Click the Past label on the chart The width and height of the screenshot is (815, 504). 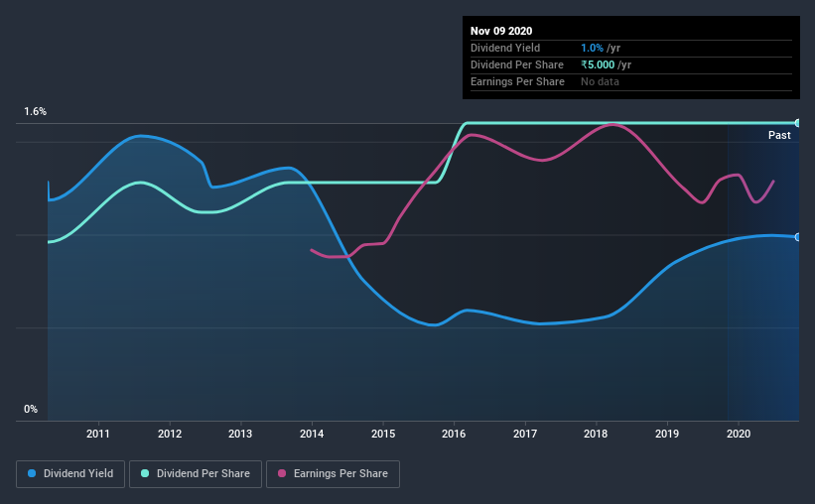pyautogui.click(x=779, y=135)
